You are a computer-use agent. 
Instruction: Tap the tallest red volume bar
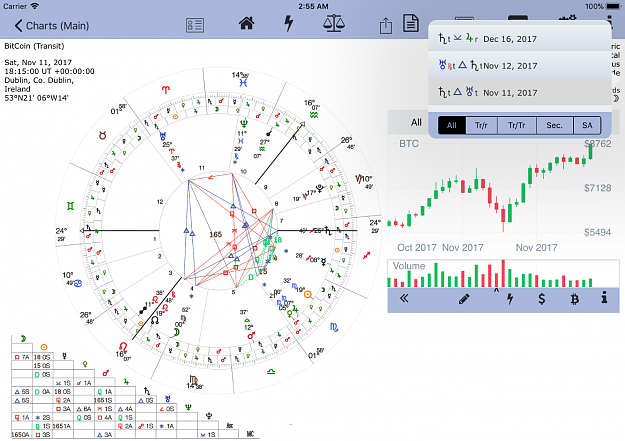(x=503, y=274)
